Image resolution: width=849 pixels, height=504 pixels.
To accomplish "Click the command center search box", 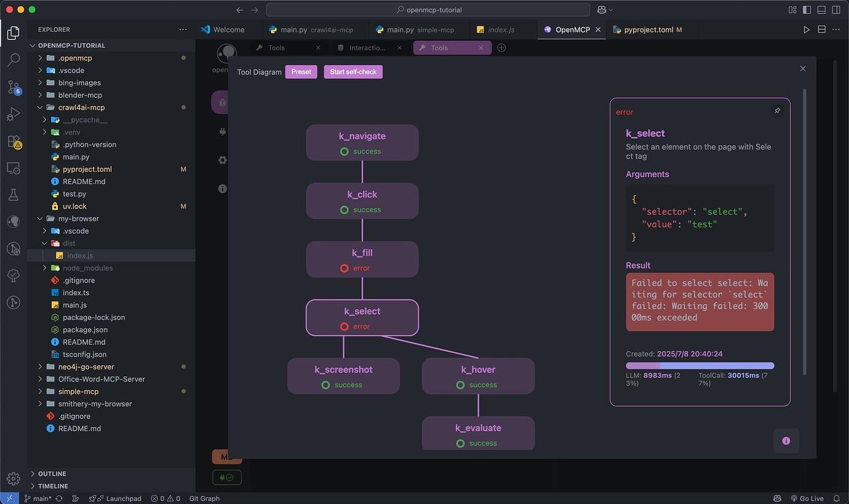I will coord(428,10).
